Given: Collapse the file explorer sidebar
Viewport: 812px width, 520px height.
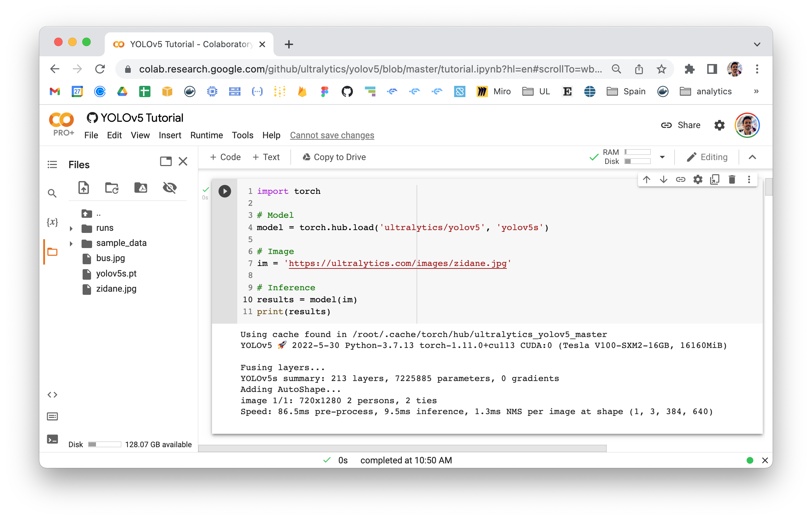Looking at the screenshot, I should [183, 161].
